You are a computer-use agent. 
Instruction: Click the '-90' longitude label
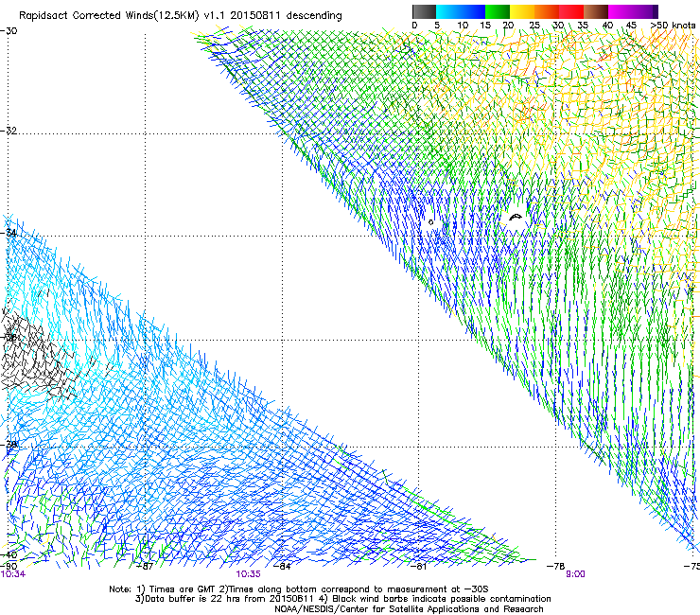pyautogui.click(x=9, y=566)
